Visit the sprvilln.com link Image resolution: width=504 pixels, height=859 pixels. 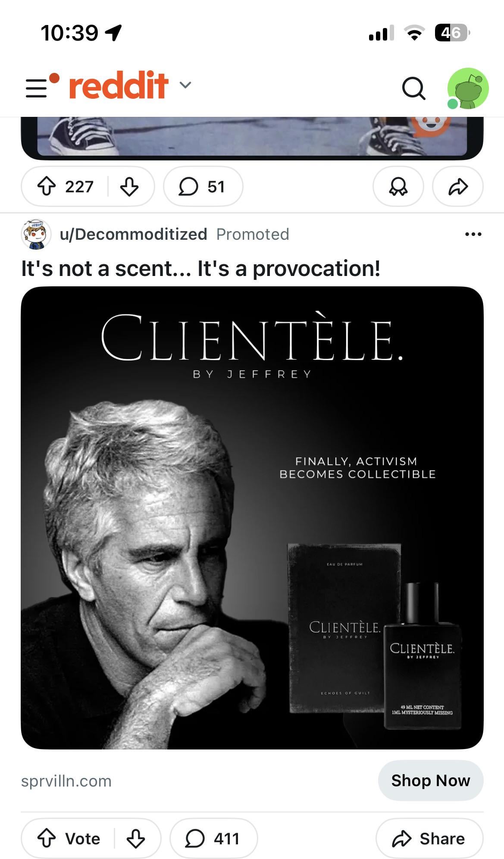tap(66, 781)
